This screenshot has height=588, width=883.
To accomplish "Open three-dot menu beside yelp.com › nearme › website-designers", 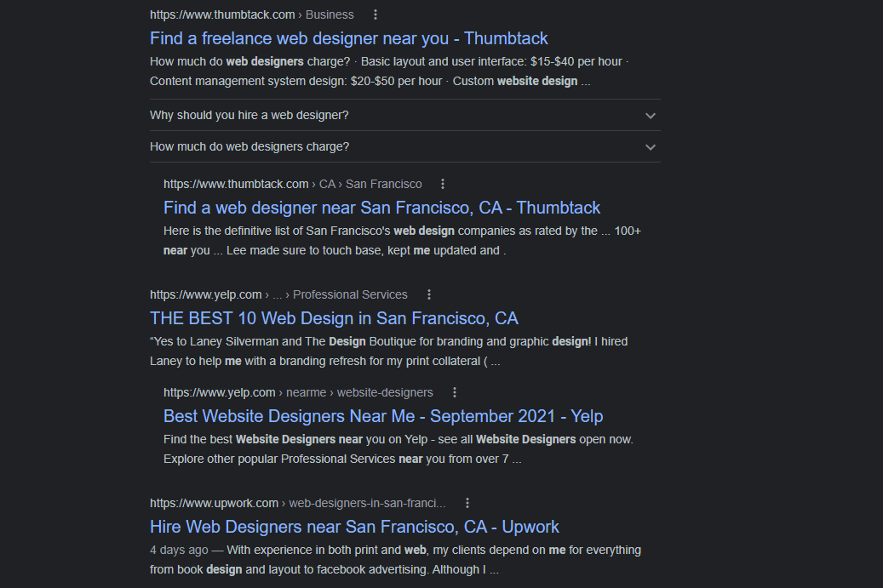I will pyautogui.click(x=455, y=392).
